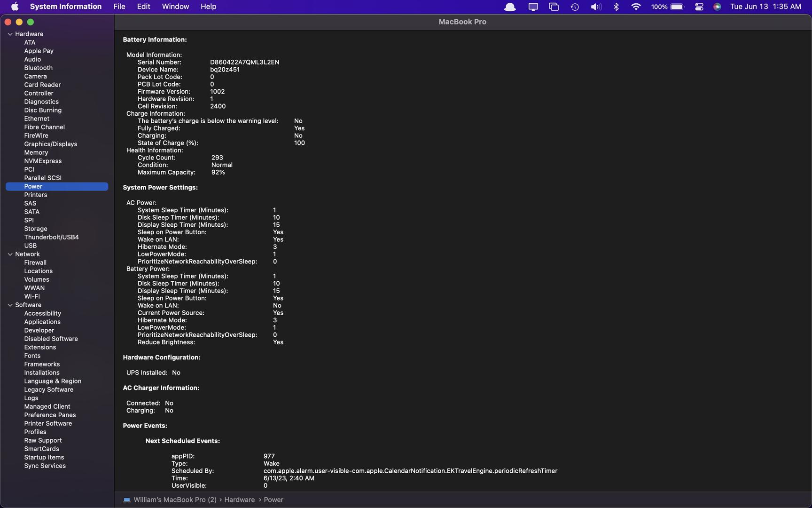The width and height of the screenshot is (812, 508).
Task: Select Audio in the sidebar
Action: tap(32, 59)
